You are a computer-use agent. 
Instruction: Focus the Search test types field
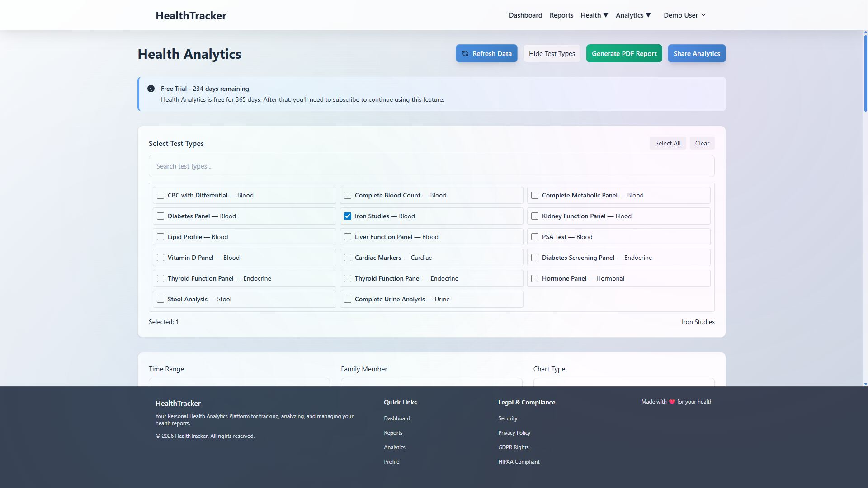coord(431,166)
